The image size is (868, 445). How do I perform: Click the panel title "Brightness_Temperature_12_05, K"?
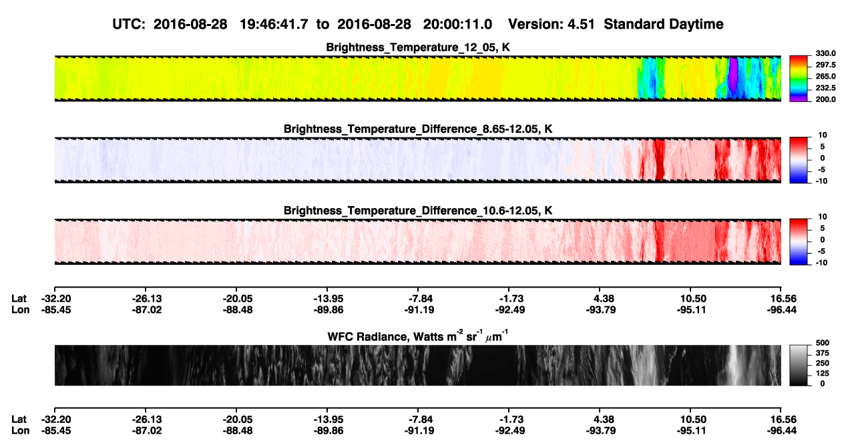click(x=418, y=47)
